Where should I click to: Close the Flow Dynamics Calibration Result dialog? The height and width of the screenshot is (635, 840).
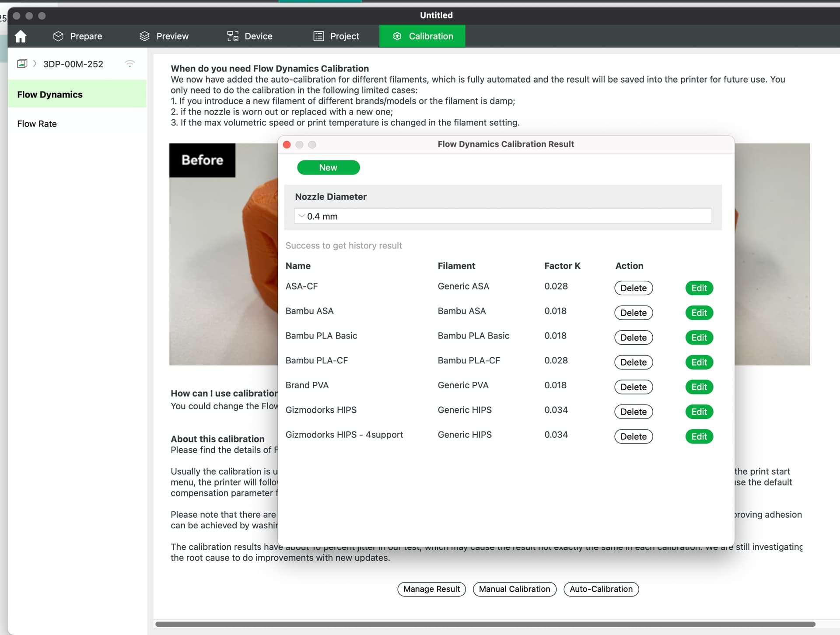click(x=287, y=144)
